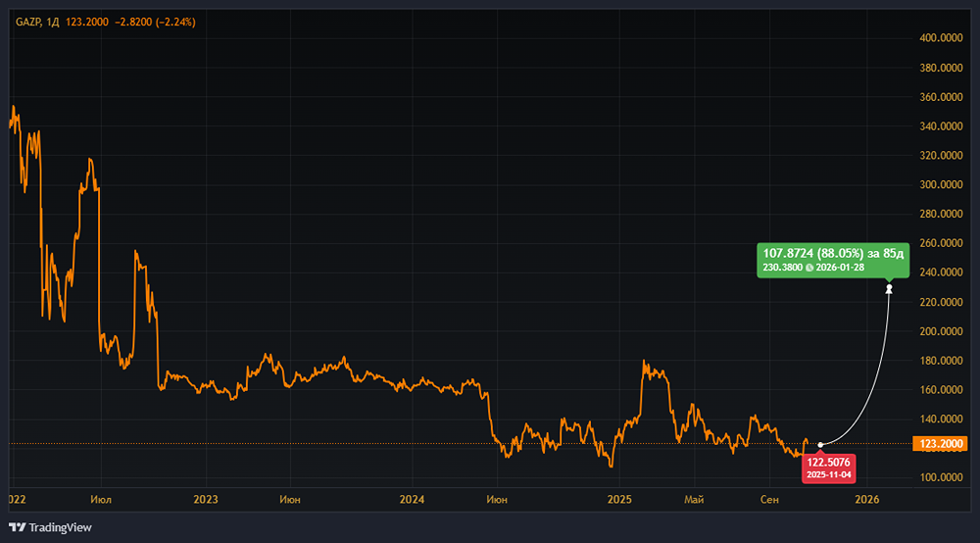Click the Май label on time axis
This screenshot has height=543, width=980.
(x=694, y=500)
